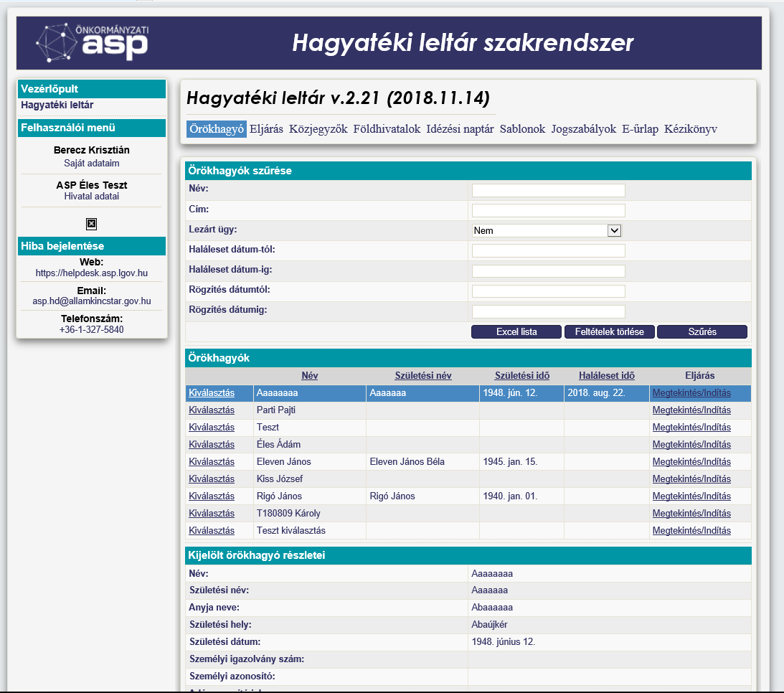Screen dimensions: 784x693
Task: Open Megtekintés/Indítás for Kiss József
Action: 691,479
